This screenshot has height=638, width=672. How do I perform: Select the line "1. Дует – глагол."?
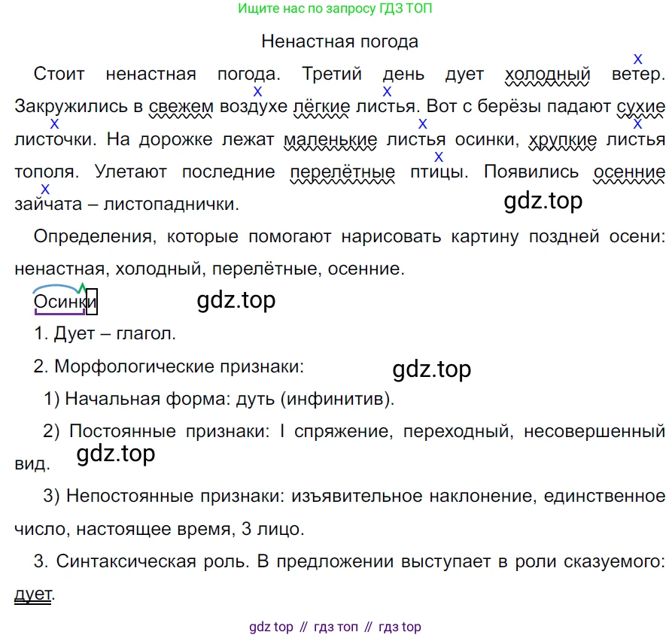point(105,334)
